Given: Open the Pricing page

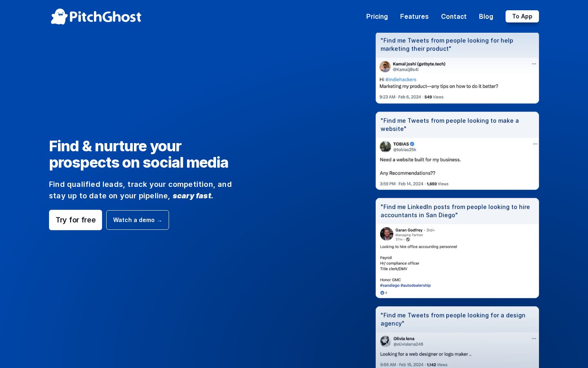Looking at the screenshot, I should (x=377, y=16).
